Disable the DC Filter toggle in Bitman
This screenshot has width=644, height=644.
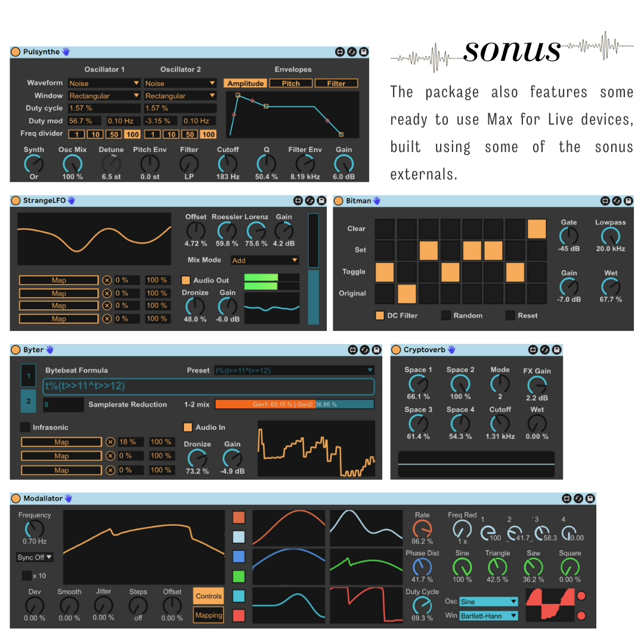pyautogui.click(x=380, y=315)
